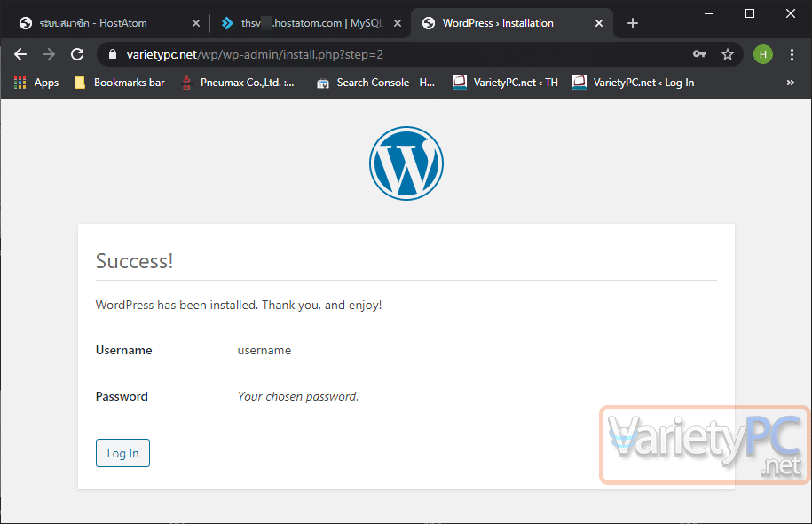Maximize the Chrome window

click(749, 13)
